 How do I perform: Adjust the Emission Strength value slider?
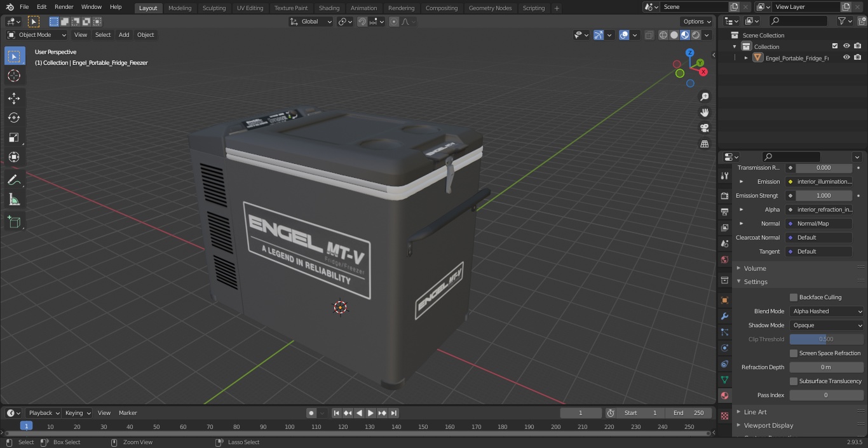coord(824,196)
